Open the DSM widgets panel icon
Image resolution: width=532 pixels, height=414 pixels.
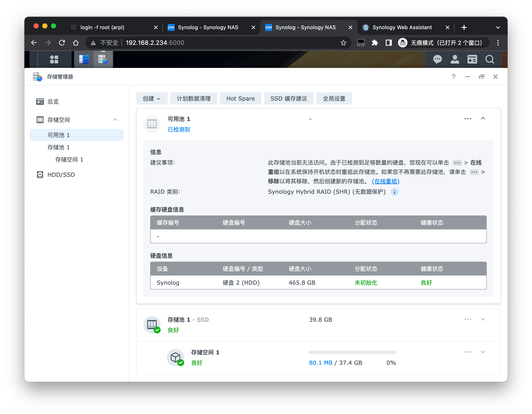[472, 59]
